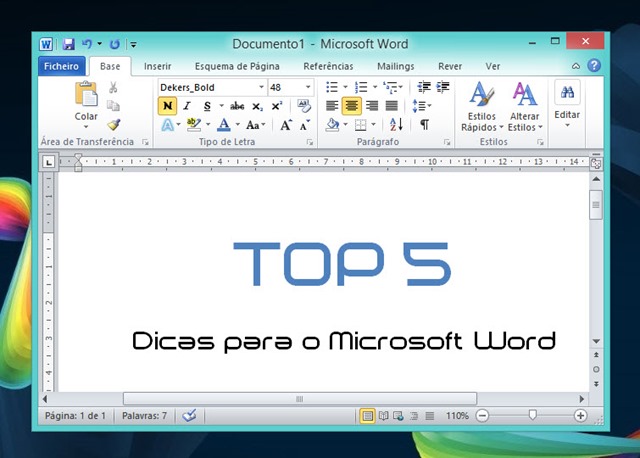The height and width of the screenshot is (458, 640).
Task: Align text left
Action: click(332, 106)
